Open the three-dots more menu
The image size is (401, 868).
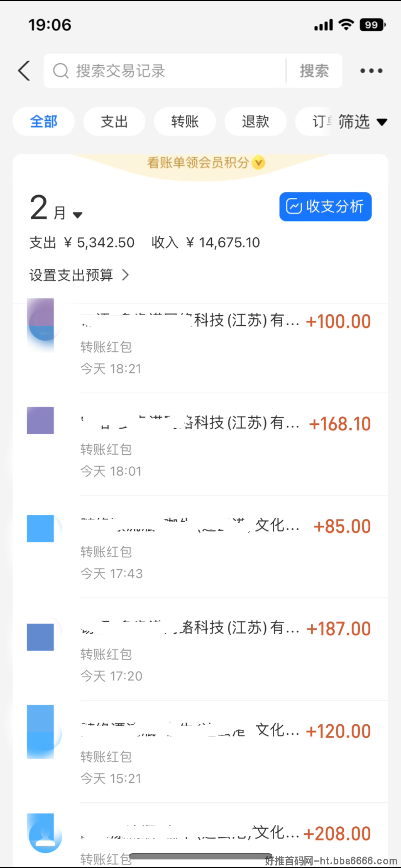[x=371, y=71]
